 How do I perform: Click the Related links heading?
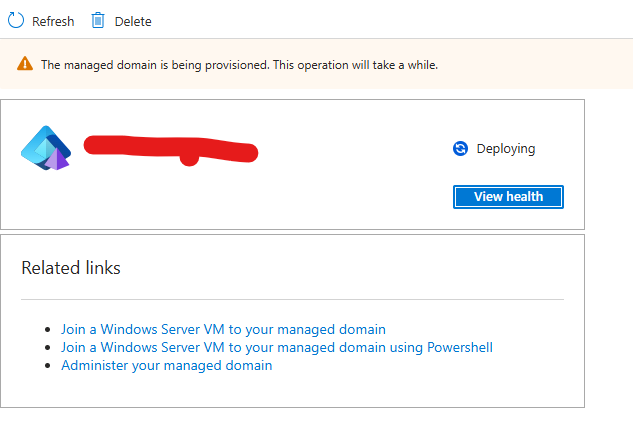point(71,268)
